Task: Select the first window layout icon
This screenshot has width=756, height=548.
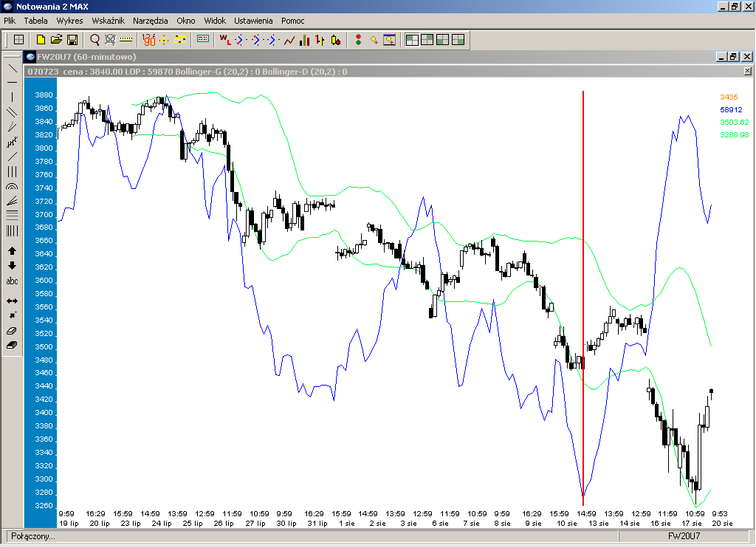Action: click(412, 40)
